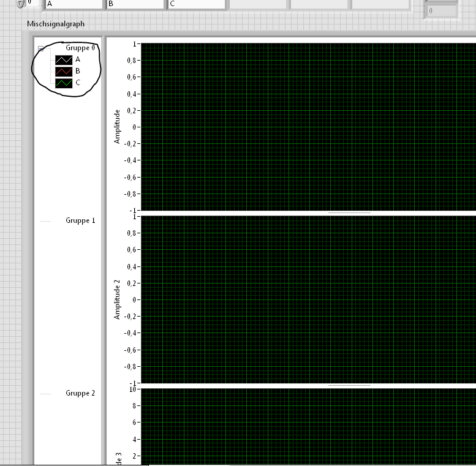Click inside the Gruppe 1 plot area

pyautogui.click(x=308, y=299)
